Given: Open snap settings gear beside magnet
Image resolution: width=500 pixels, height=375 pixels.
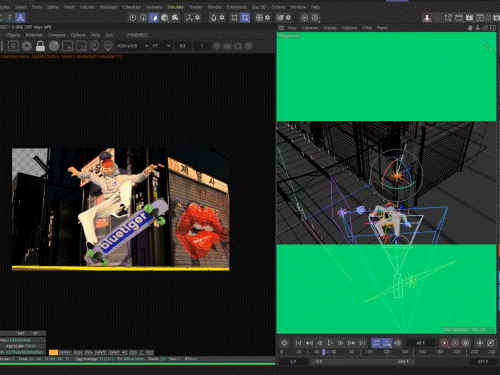Looking at the screenshot, I should [x=222, y=18].
